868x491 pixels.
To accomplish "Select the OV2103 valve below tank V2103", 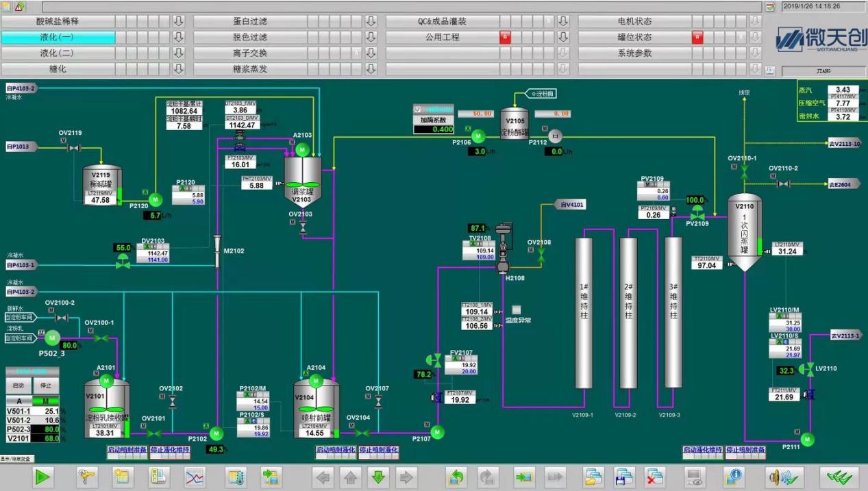I will pyautogui.click(x=303, y=227).
